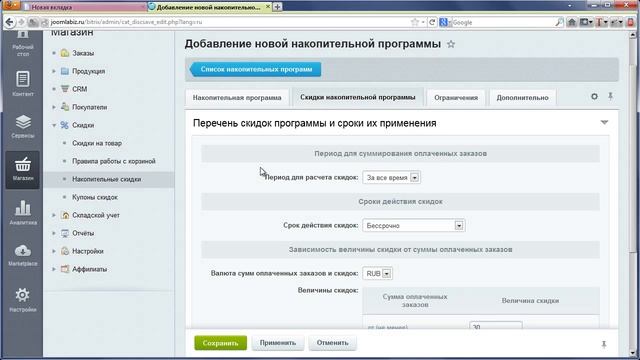Viewport: 640px width, 360px height.
Task: Click the Сохранить button
Action: (220, 343)
